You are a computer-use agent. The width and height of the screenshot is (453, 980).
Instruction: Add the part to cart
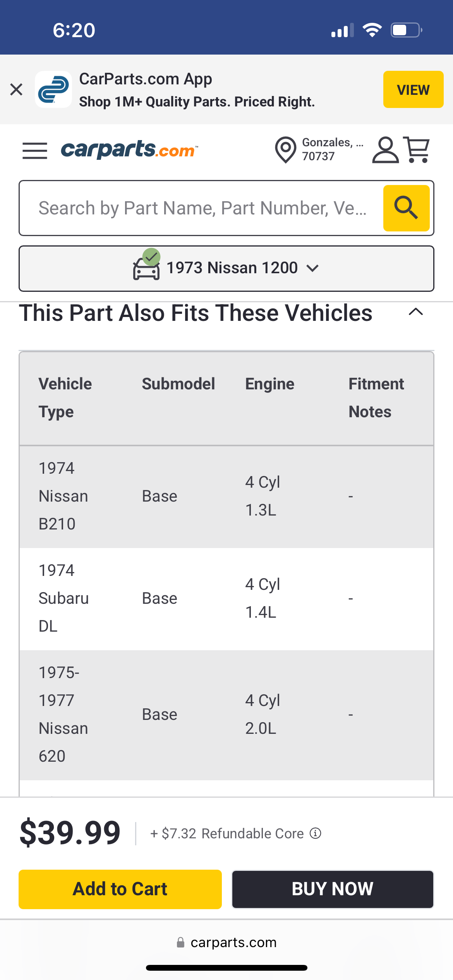(x=120, y=889)
